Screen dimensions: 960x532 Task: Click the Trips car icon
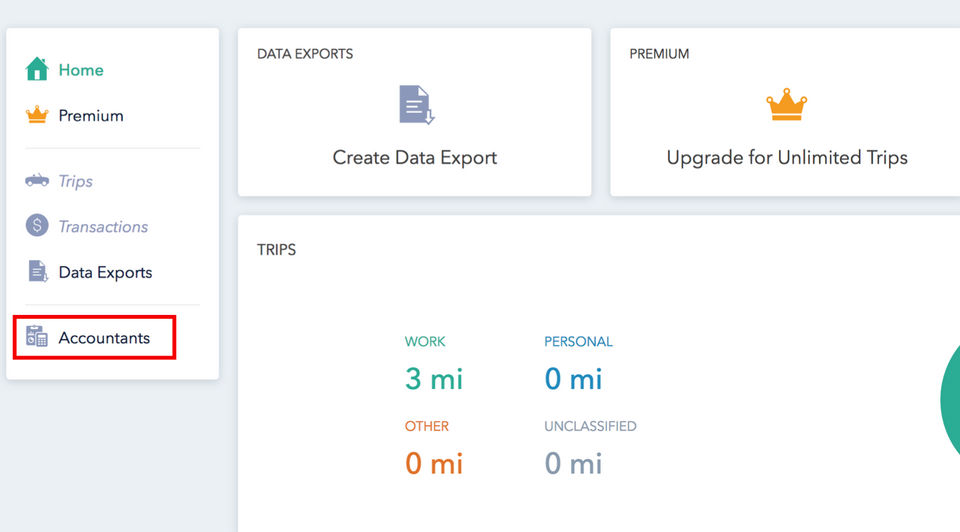pos(37,181)
